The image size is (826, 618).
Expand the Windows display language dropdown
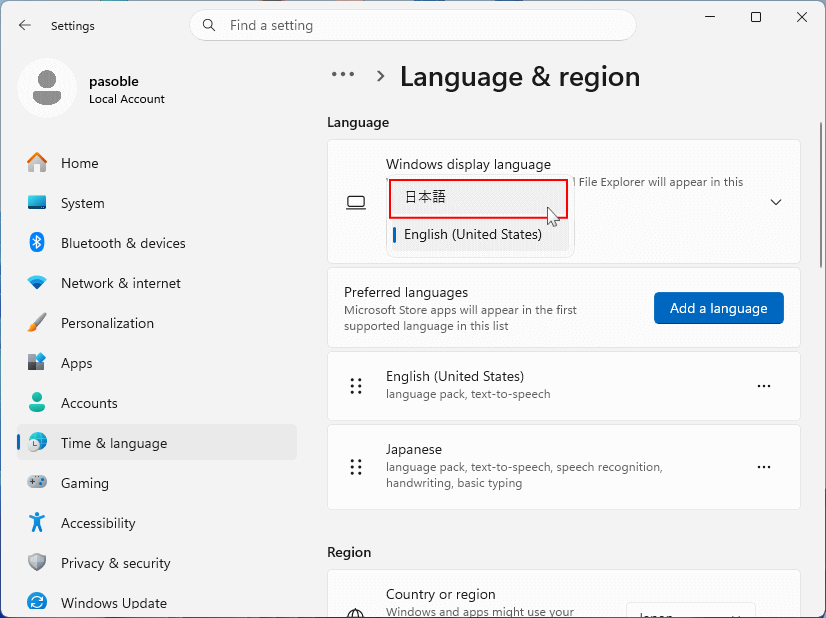click(776, 201)
